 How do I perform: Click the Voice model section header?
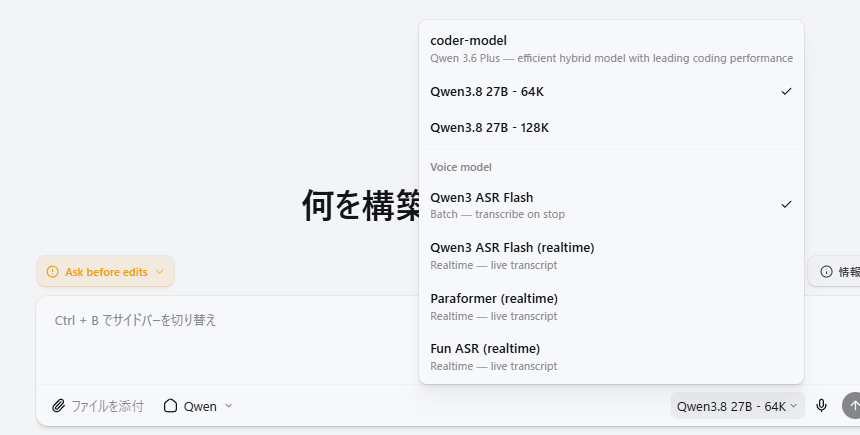pos(461,167)
